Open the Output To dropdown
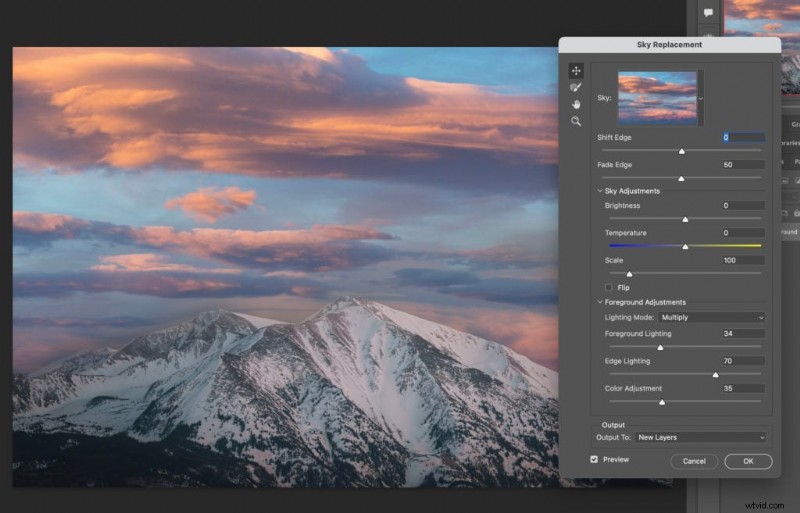Viewport: 800px width, 513px height. (700, 437)
